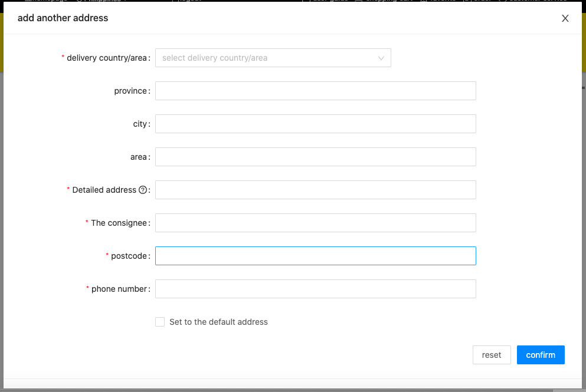Click into the city text box
The height and width of the screenshot is (392, 586).
pos(315,124)
